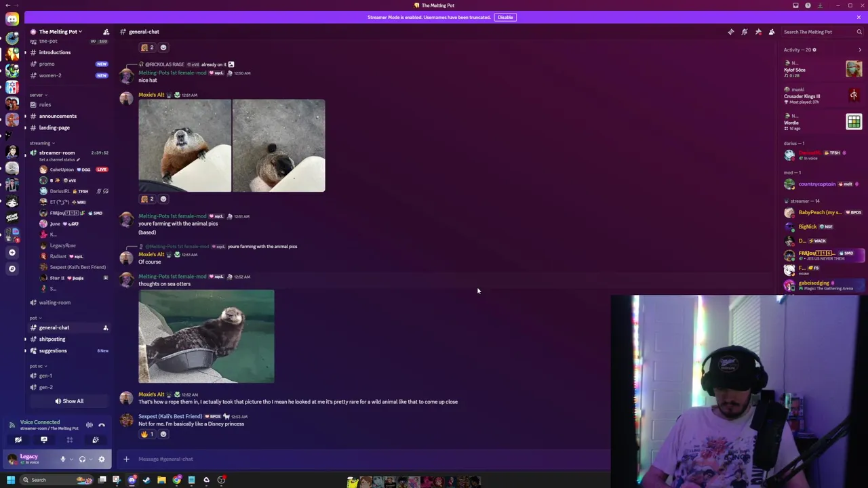Collapse the pot category
This screenshot has height=488, width=868.
(x=35, y=318)
